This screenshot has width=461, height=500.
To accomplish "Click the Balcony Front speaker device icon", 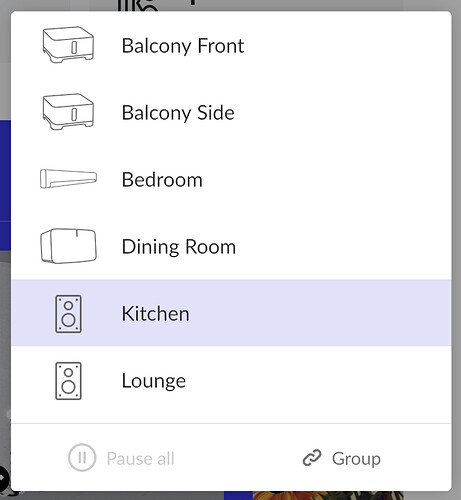I will coord(68,45).
